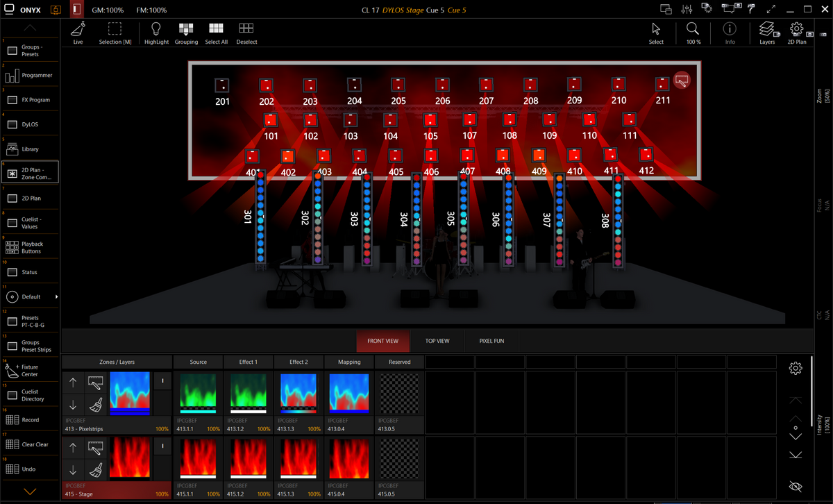Image resolution: width=833 pixels, height=504 pixels.
Task: Switch to the PIXEL FUN tab
Action: click(x=492, y=341)
